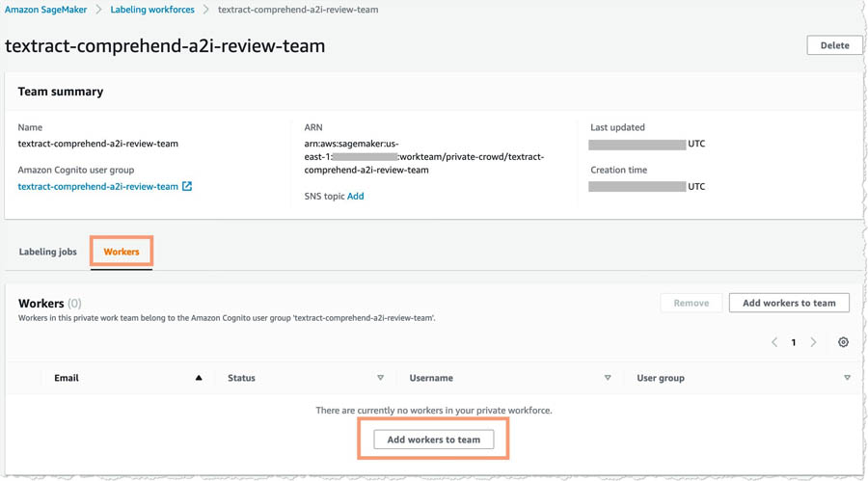Click the disabled Remove button
The height and width of the screenshot is (481, 868).
coord(691,303)
